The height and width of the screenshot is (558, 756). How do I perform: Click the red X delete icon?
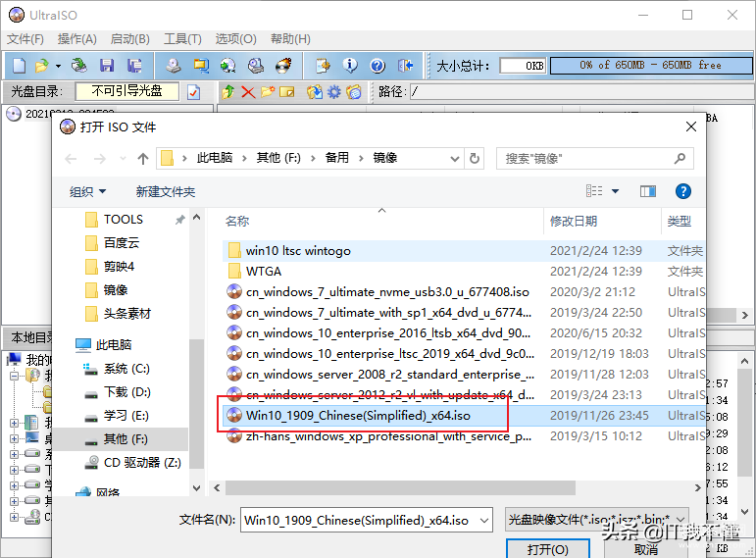(x=248, y=91)
